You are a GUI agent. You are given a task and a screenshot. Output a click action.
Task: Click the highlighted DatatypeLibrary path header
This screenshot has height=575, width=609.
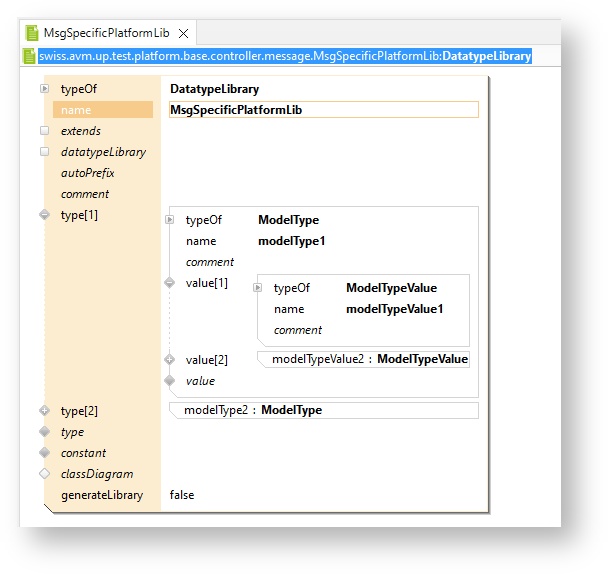click(284, 57)
